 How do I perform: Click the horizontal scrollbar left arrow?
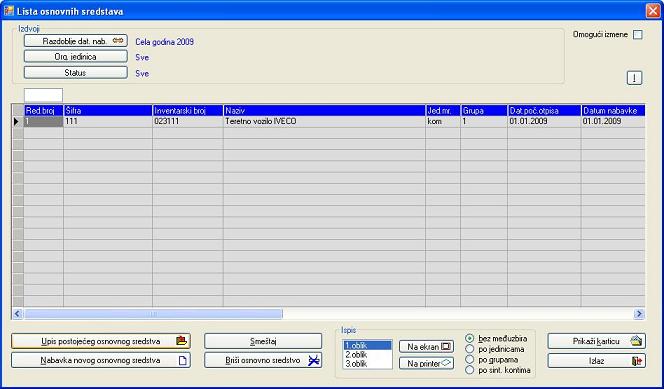click(17, 314)
